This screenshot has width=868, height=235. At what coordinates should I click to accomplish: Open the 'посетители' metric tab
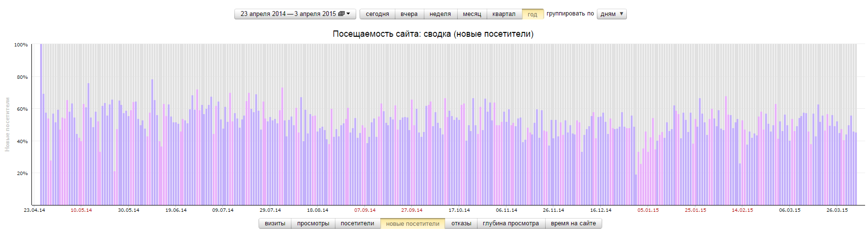pyautogui.click(x=357, y=223)
